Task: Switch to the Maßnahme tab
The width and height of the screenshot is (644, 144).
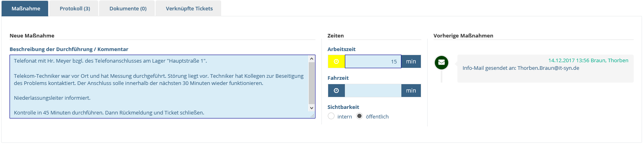Action: click(25, 8)
